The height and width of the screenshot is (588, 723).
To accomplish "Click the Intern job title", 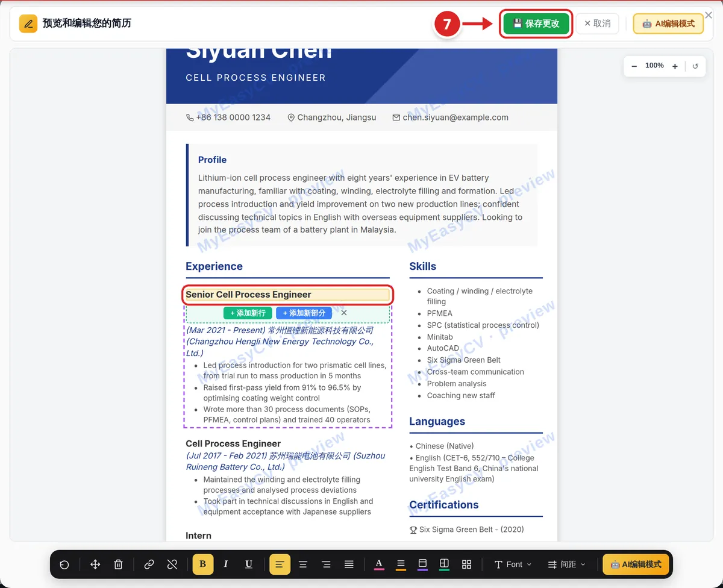I will [198, 536].
